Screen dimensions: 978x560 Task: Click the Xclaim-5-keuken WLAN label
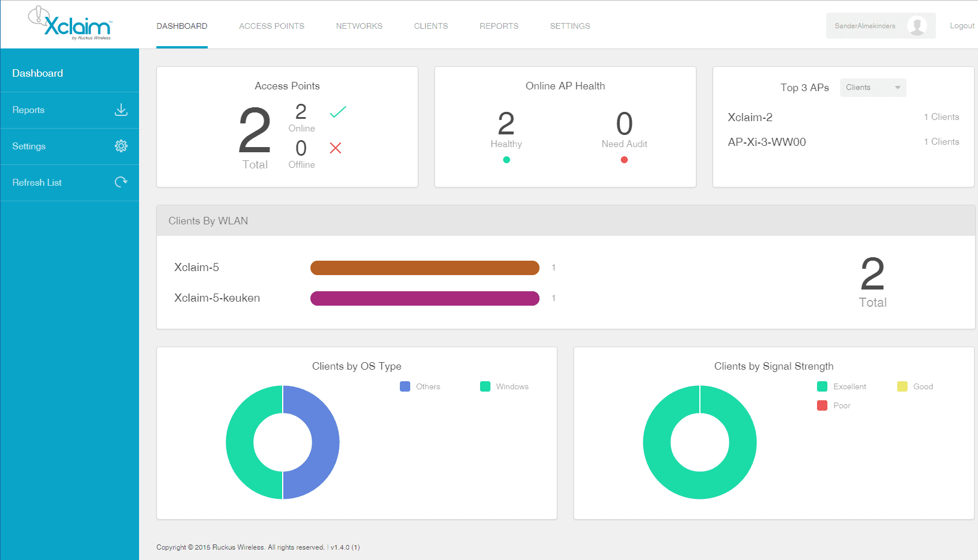click(x=217, y=298)
